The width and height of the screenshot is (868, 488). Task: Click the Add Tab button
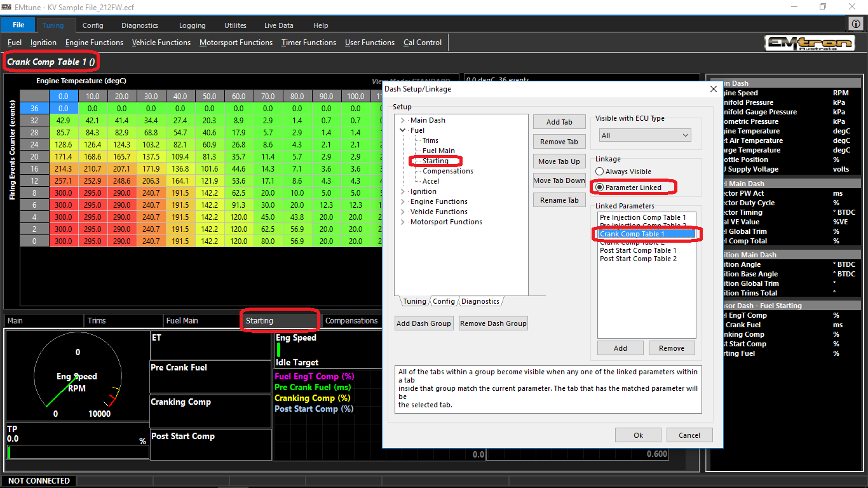(559, 122)
